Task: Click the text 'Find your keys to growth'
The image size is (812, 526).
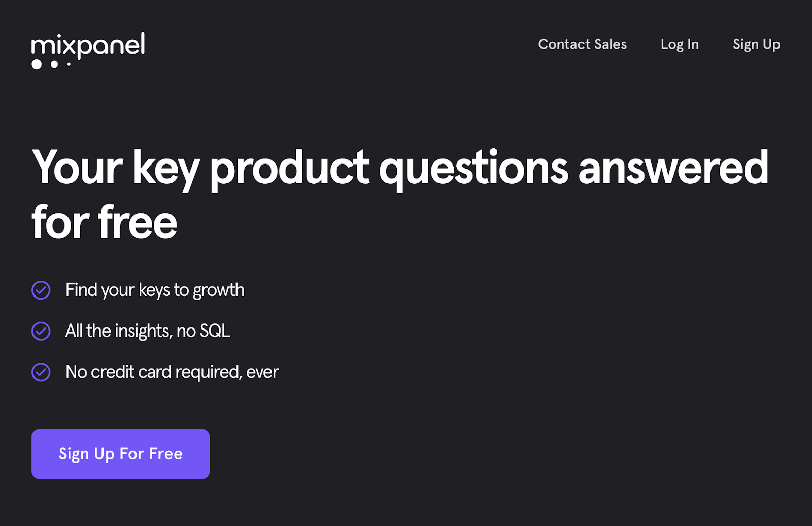Action: [x=154, y=290]
